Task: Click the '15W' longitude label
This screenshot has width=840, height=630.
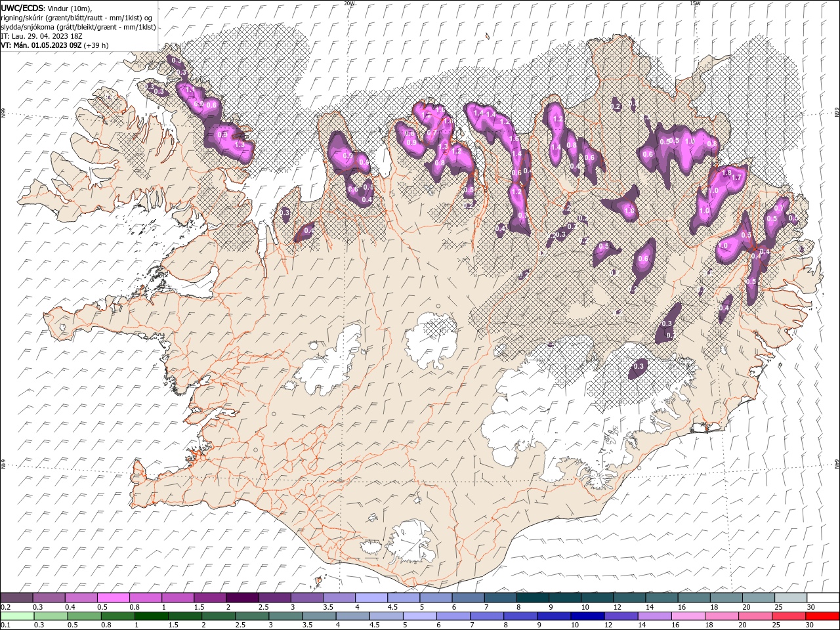Action: [x=695, y=3]
